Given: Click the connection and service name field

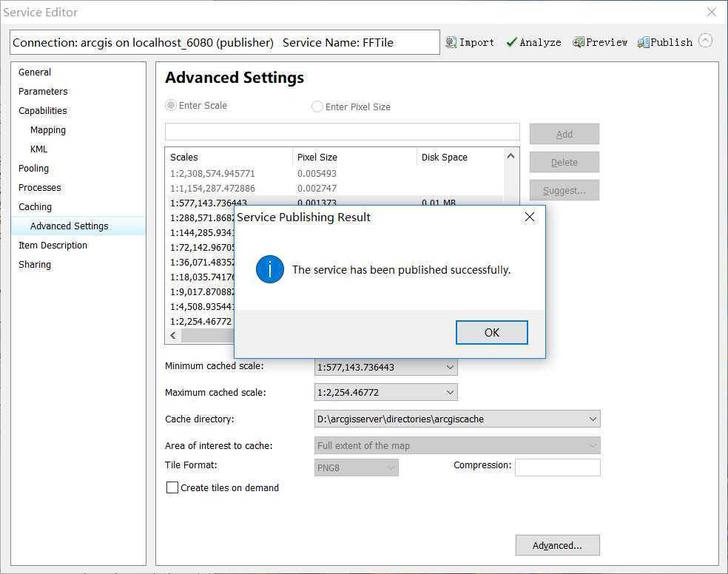Looking at the screenshot, I should point(225,42).
